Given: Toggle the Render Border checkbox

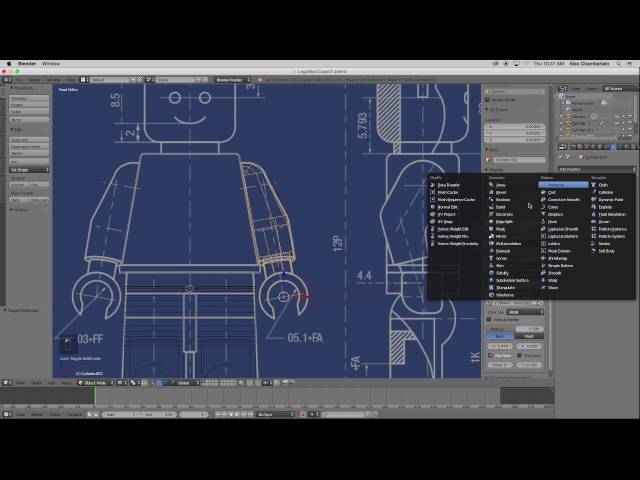Looking at the screenshot, I should [x=487, y=100].
